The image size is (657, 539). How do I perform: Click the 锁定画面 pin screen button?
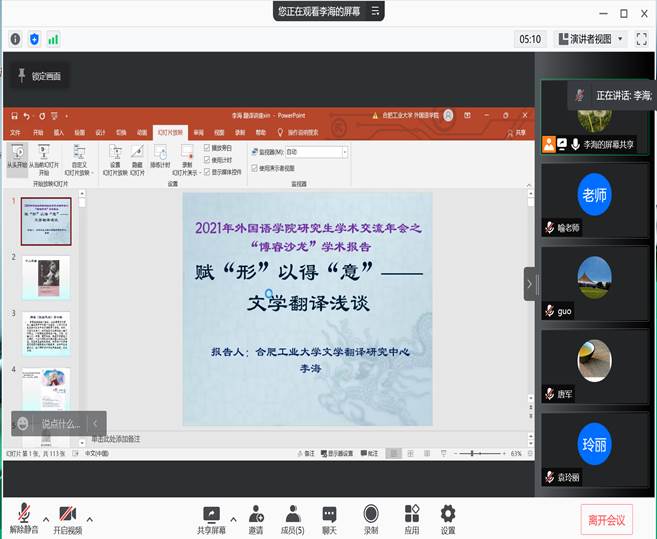click(x=38, y=76)
